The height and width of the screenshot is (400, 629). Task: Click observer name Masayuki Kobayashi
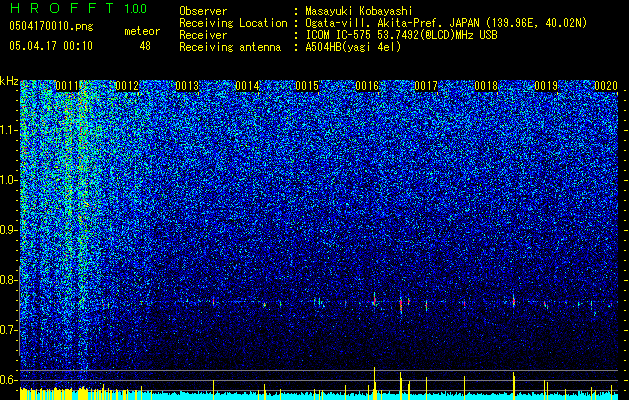coord(359,12)
